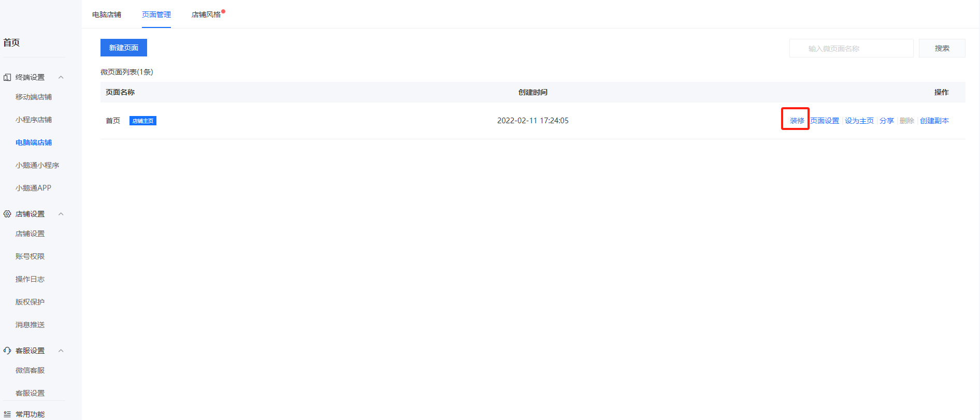Click the 店铺主页 badge tag
The image size is (980, 420).
(x=143, y=121)
